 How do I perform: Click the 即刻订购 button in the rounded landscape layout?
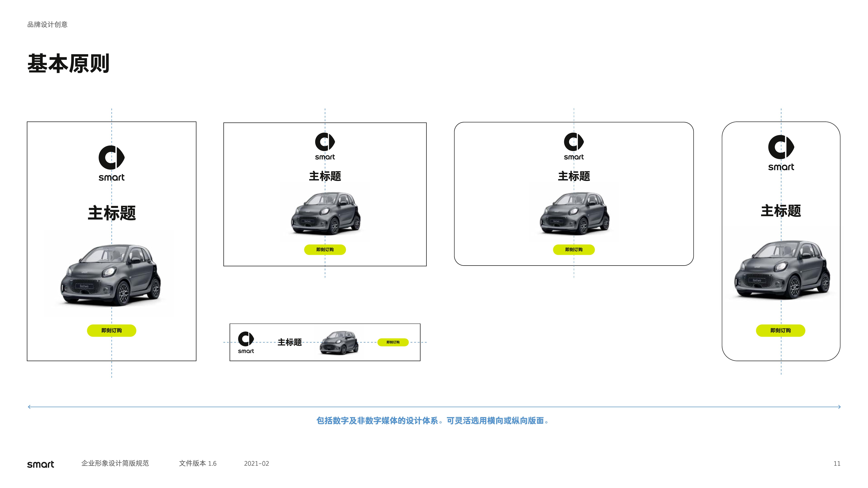[x=574, y=250]
